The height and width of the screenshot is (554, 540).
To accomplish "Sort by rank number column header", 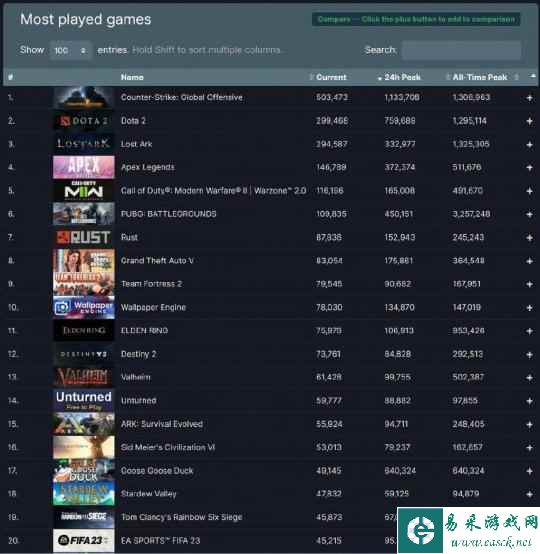I will click(11, 77).
